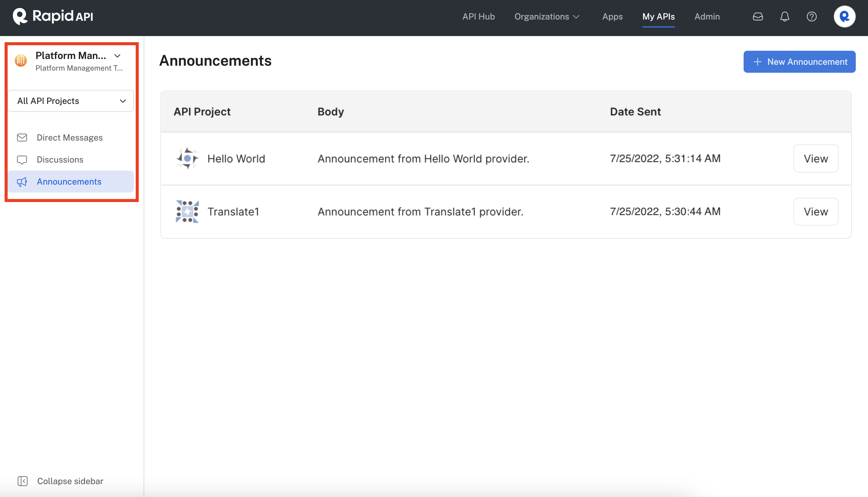Open the notifications bell
Image resolution: width=868 pixels, height=497 pixels.
click(x=784, y=17)
